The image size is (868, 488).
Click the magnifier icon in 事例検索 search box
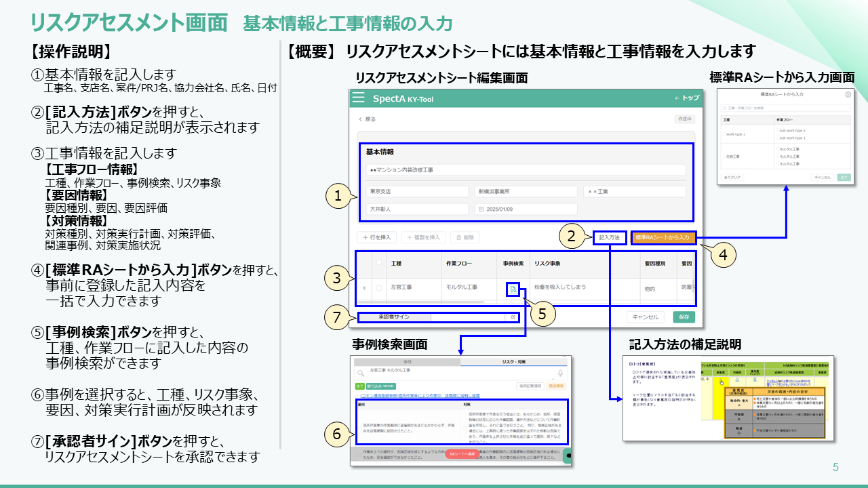click(360, 372)
